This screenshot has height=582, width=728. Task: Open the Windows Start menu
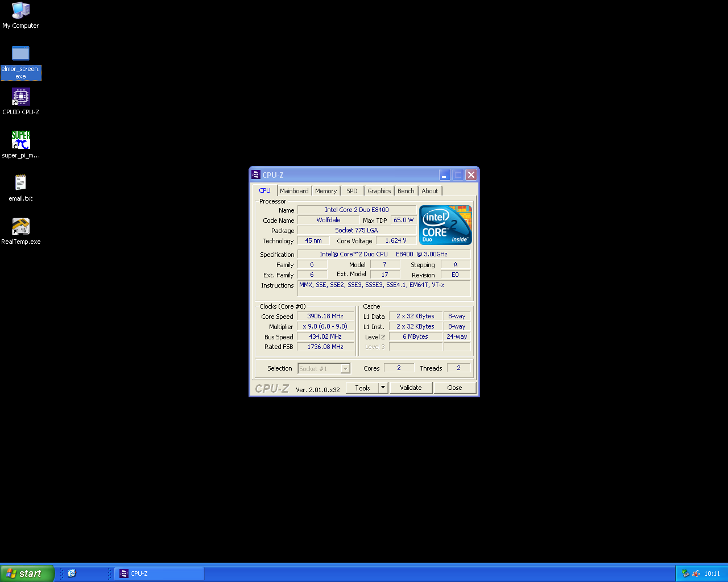click(x=27, y=573)
